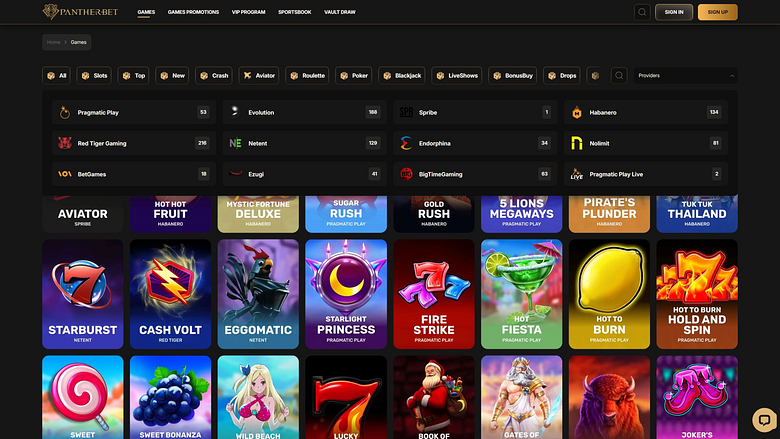Click the Sign Up button

pyautogui.click(x=718, y=12)
